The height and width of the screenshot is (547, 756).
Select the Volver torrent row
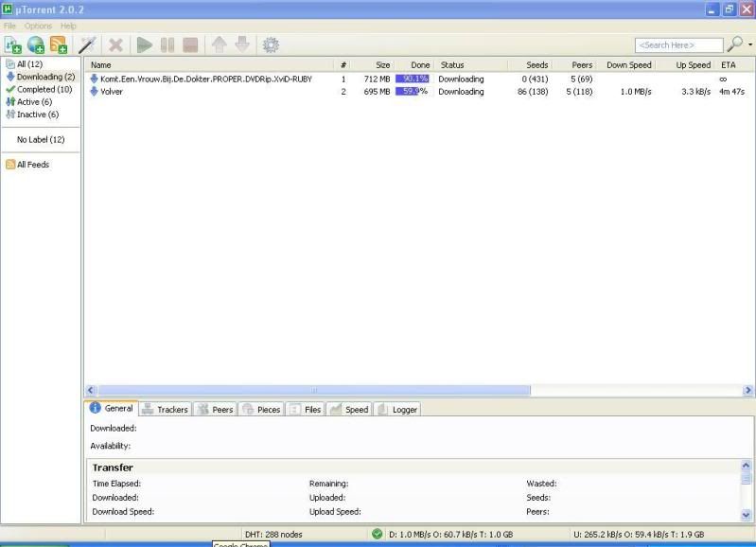tap(418, 92)
